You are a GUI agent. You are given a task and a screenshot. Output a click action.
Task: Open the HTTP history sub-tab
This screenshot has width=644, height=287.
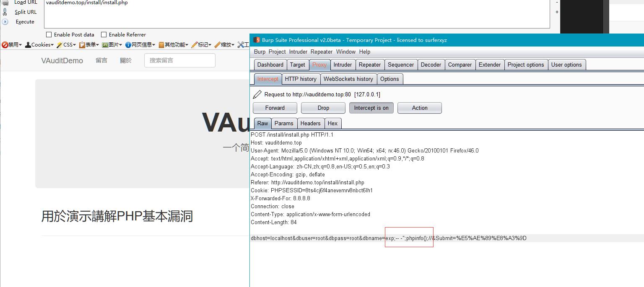[301, 79]
